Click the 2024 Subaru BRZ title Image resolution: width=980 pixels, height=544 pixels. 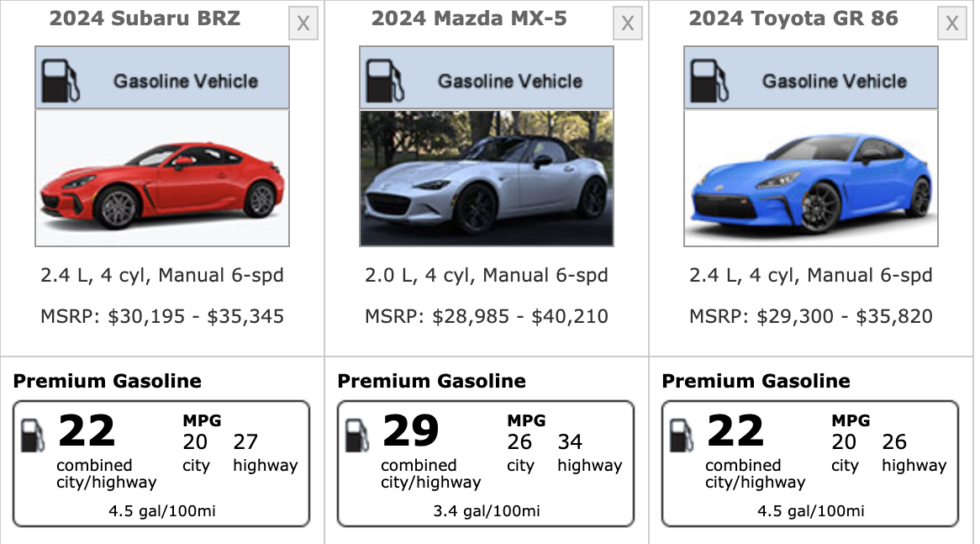coord(145,18)
